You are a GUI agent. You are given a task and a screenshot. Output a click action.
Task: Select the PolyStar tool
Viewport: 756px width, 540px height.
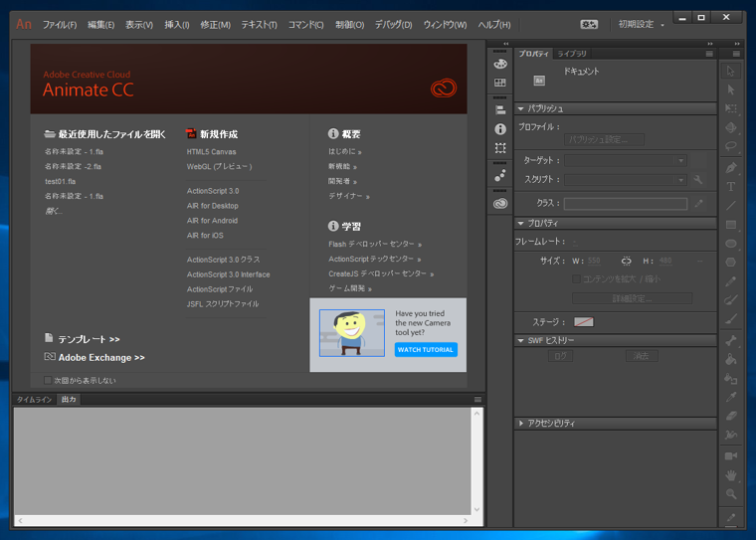[x=731, y=263]
